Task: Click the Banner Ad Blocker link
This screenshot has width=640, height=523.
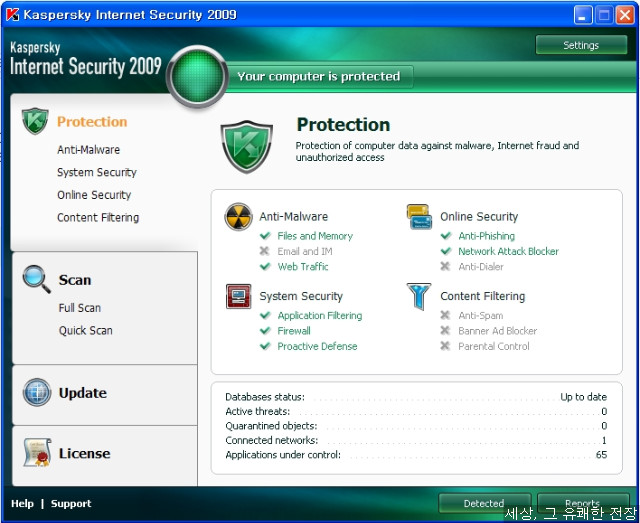Action: tap(498, 331)
